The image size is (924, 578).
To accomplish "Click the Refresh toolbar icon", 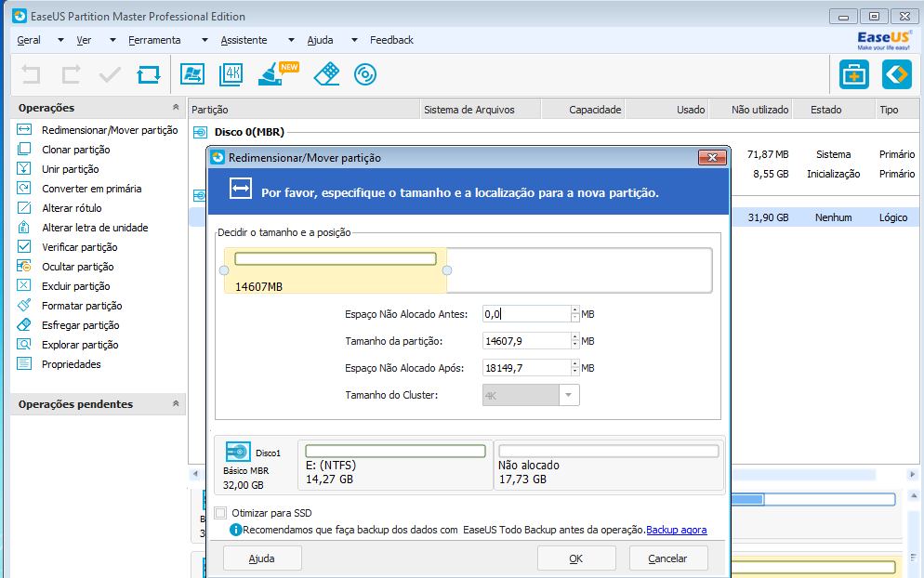I will click(149, 75).
